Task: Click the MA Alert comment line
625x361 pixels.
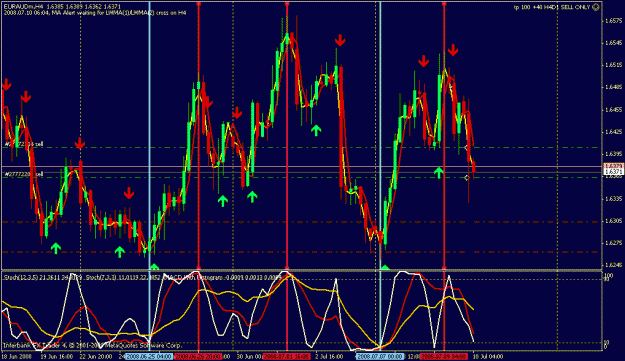Action: coord(95,13)
